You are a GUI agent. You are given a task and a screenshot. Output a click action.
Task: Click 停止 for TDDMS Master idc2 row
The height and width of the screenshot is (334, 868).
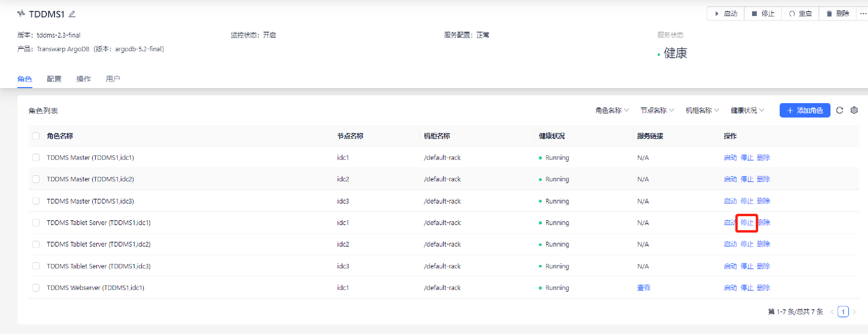click(747, 179)
